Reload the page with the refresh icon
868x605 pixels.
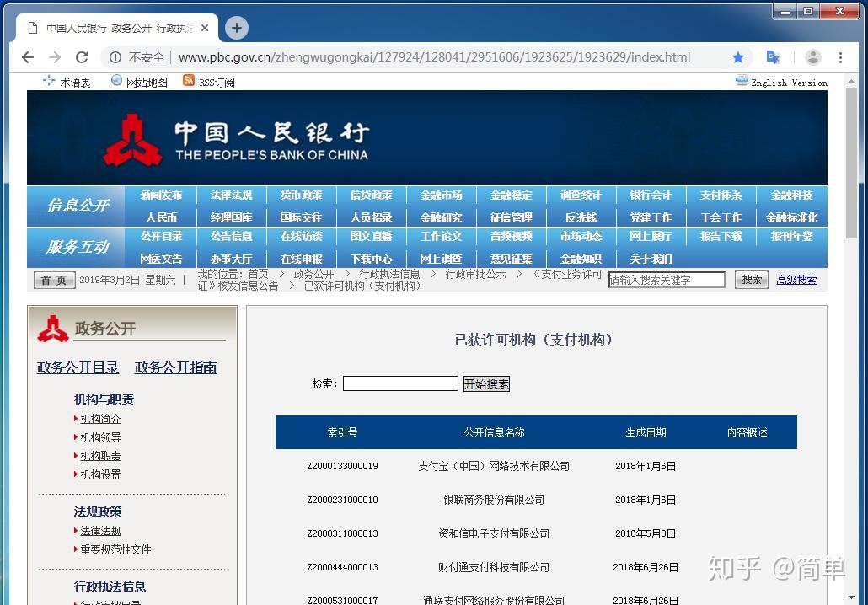point(82,57)
